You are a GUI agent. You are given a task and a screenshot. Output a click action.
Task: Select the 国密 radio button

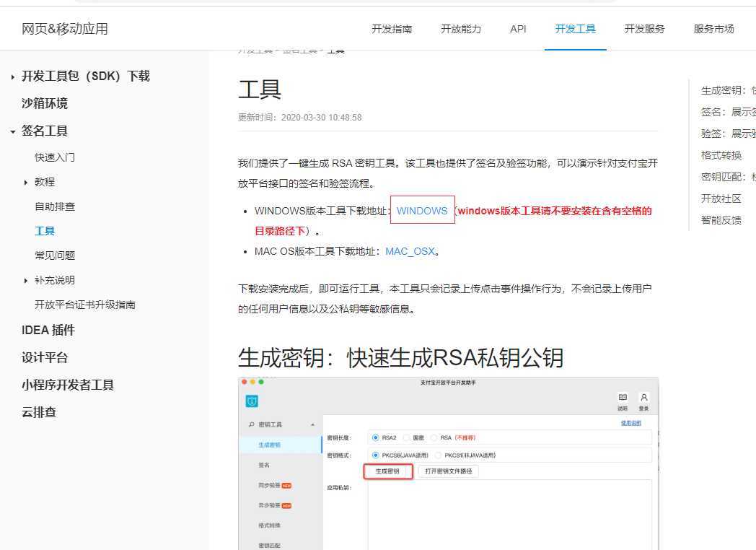tap(406, 437)
